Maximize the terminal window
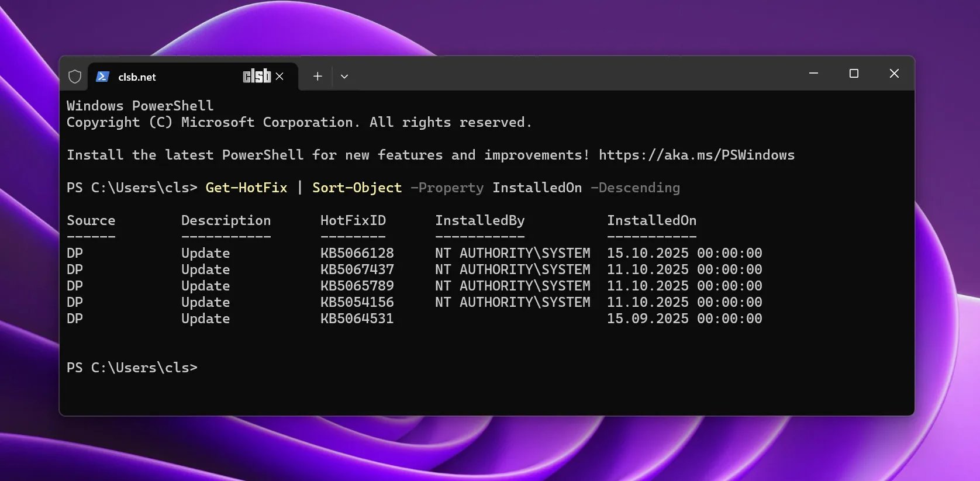The height and width of the screenshot is (481, 980). point(854,74)
